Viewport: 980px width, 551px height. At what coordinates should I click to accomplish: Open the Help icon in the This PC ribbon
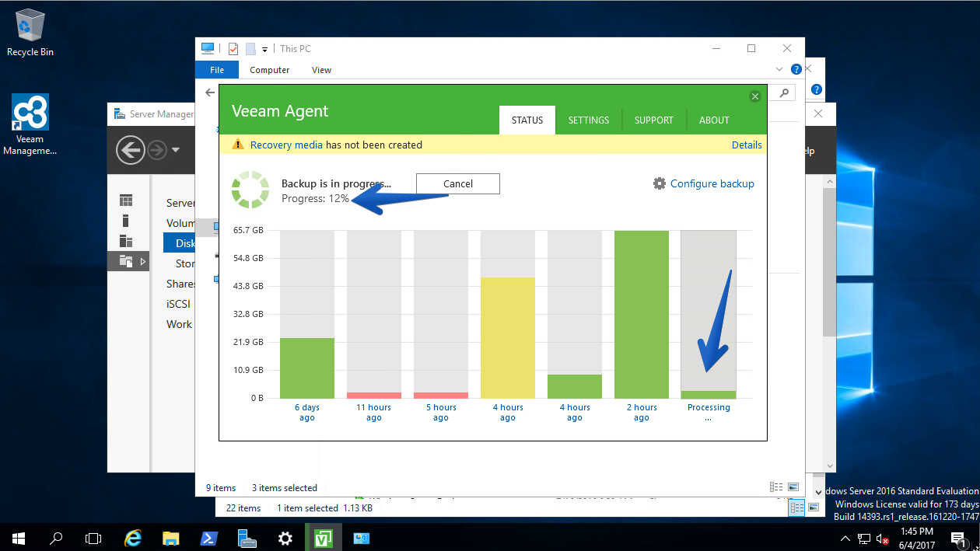tap(796, 70)
